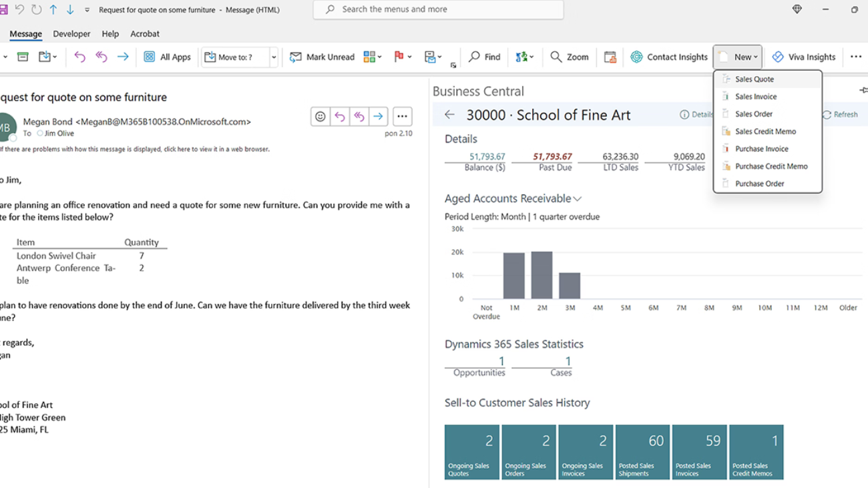This screenshot has width=868, height=488.
Task: Switch to the Developer ribbon tab
Action: pos(71,34)
